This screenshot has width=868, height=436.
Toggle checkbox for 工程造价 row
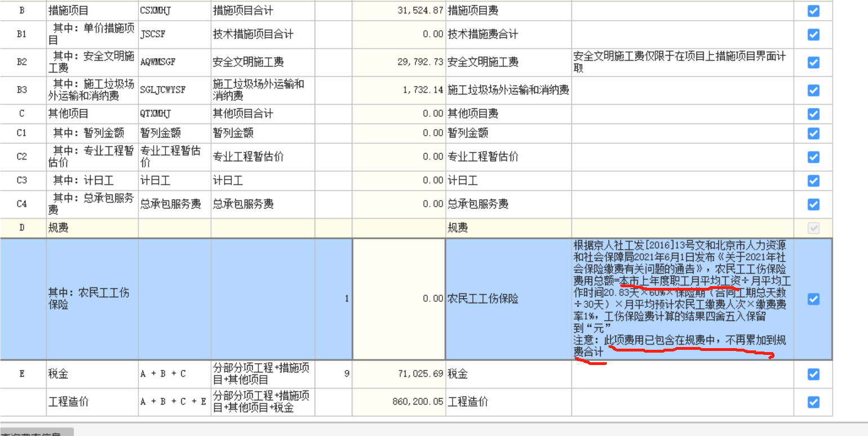[813, 402]
